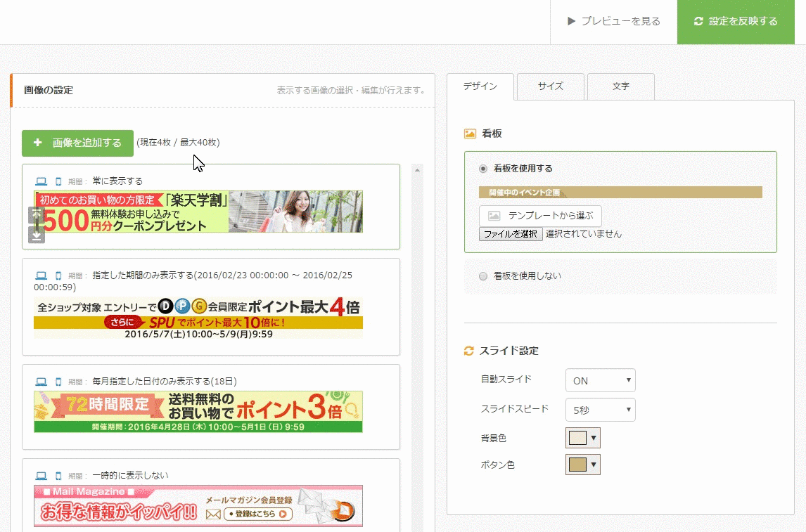Click the image list scrollbar up arrow

pos(417,170)
